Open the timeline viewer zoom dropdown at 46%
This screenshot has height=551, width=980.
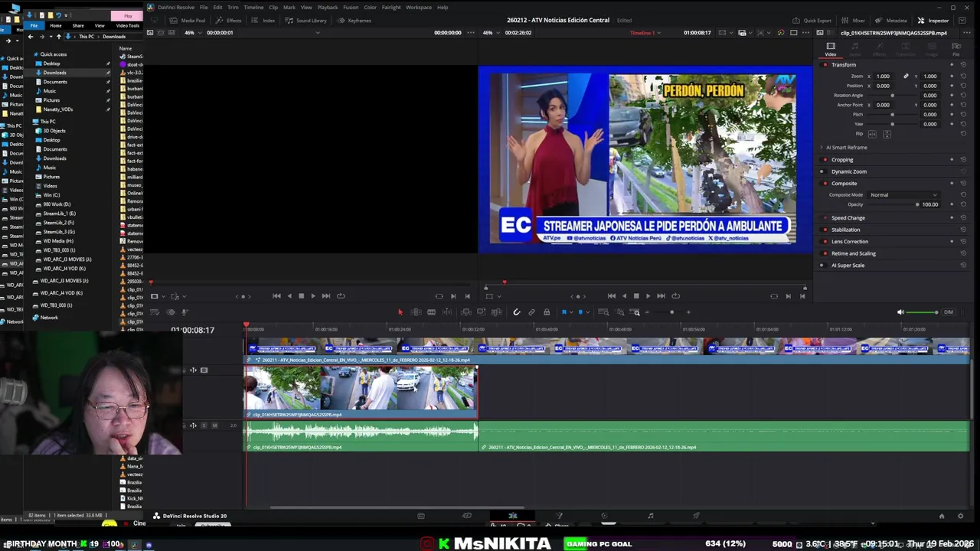point(490,33)
